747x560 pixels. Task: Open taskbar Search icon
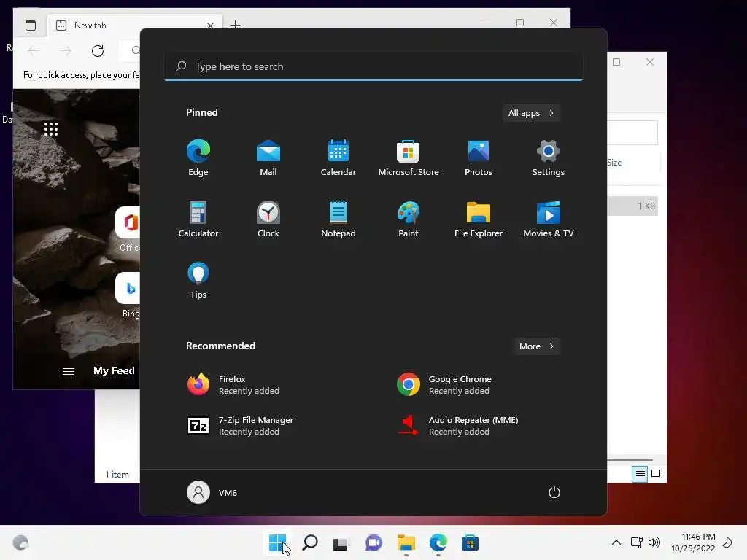coord(309,542)
